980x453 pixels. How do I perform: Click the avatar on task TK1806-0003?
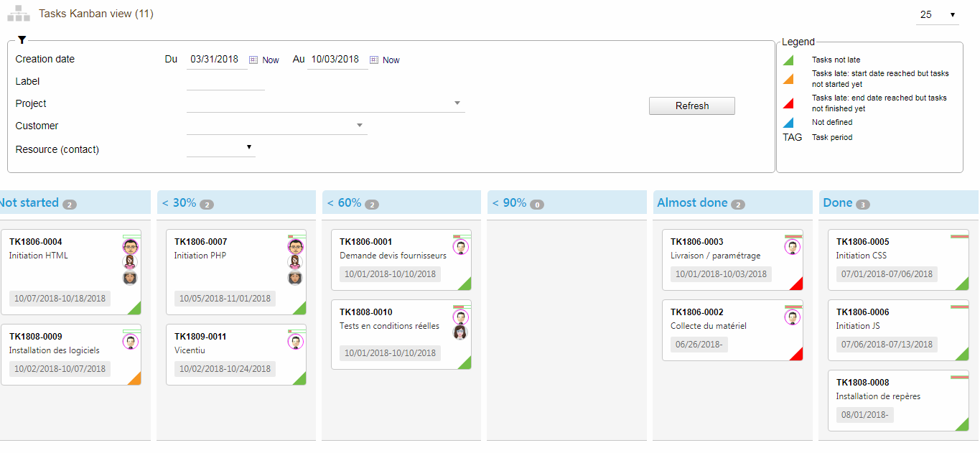[x=792, y=247]
